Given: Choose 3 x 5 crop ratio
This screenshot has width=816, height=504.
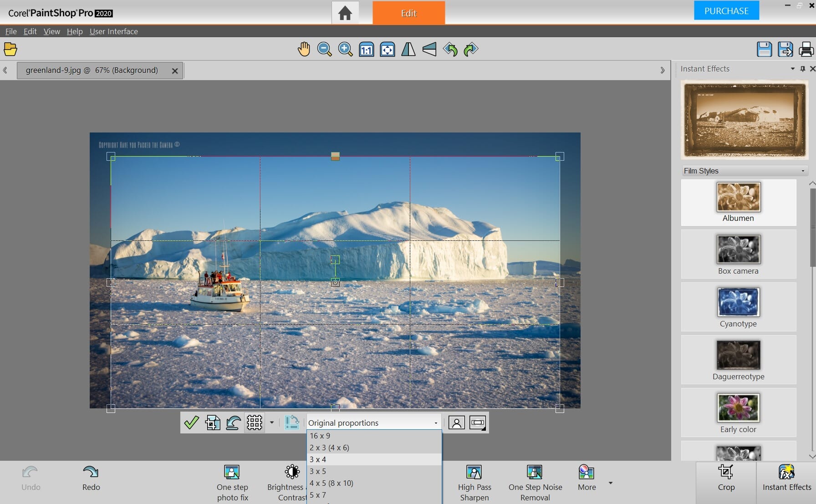Looking at the screenshot, I should [374, 471].
